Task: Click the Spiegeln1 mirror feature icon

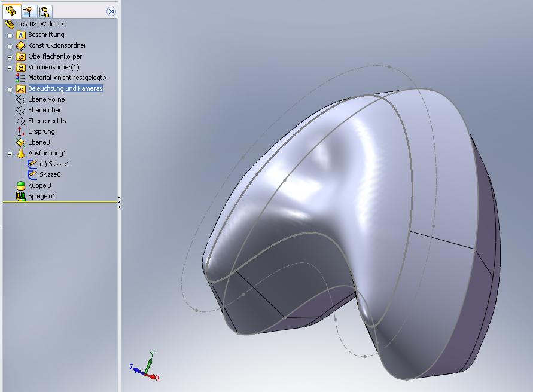Action: tap(21, 196)
